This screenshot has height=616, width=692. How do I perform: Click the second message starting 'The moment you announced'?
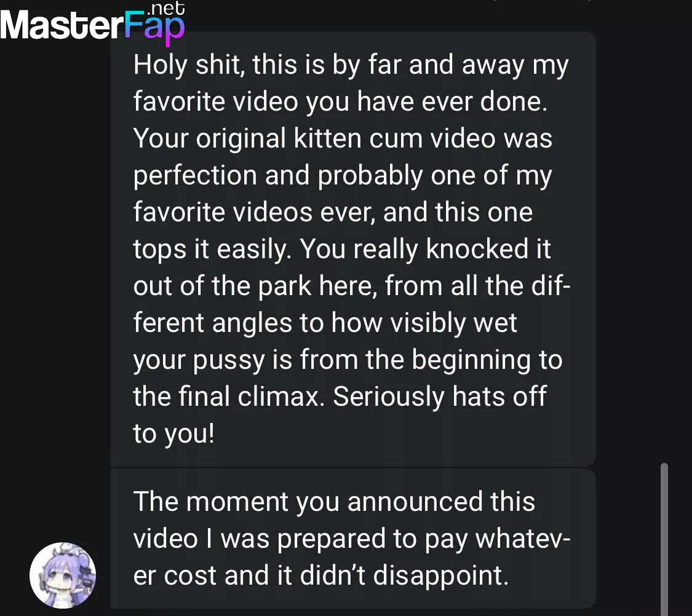(353, 539)
